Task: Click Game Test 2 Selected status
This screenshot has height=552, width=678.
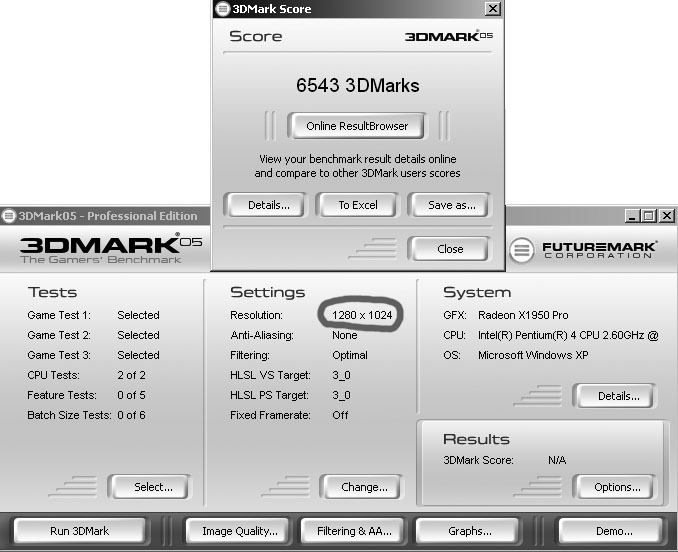Action: [138, 335]
